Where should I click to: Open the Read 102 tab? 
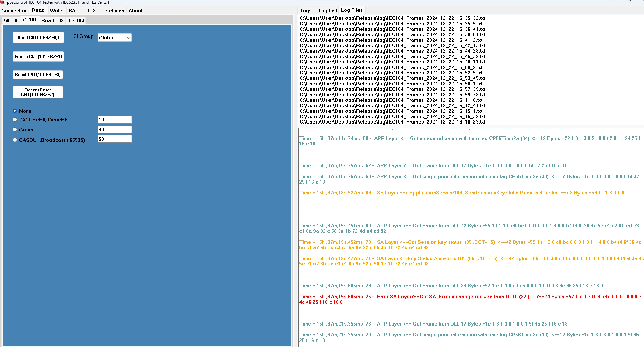(x=52, y=20)
